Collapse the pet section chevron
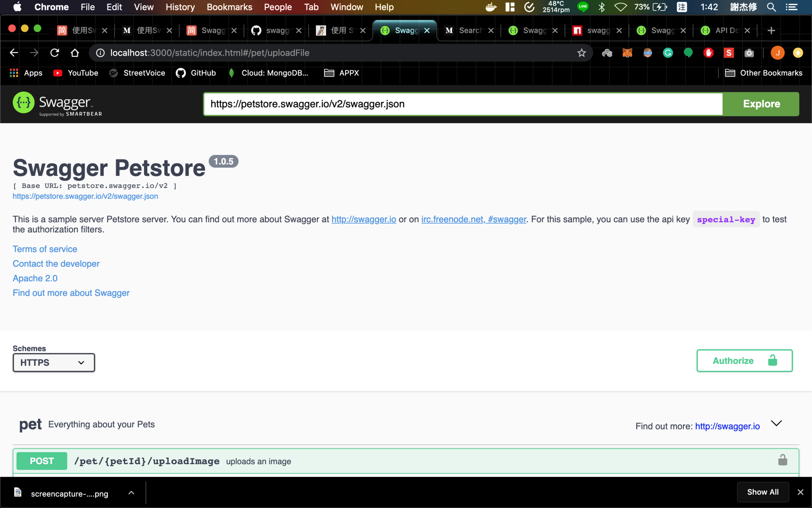 pos(776,424)
